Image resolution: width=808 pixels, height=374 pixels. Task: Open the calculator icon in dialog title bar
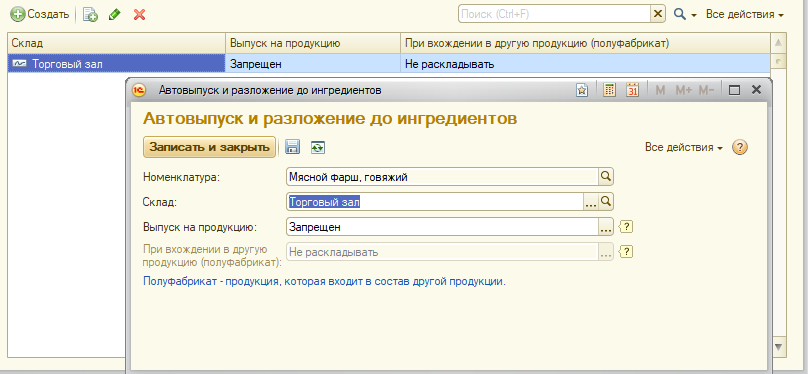[610, 90]
